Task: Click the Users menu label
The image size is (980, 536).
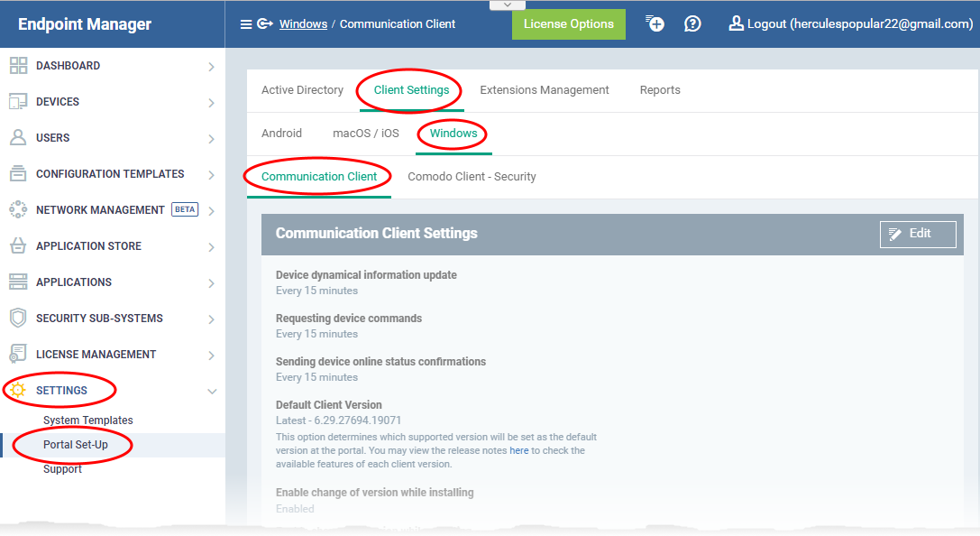Action: (52, 137)
